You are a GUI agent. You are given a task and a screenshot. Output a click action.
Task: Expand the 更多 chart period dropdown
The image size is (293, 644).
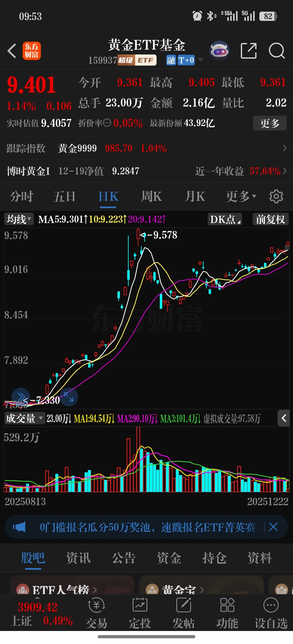pos(241,197)
